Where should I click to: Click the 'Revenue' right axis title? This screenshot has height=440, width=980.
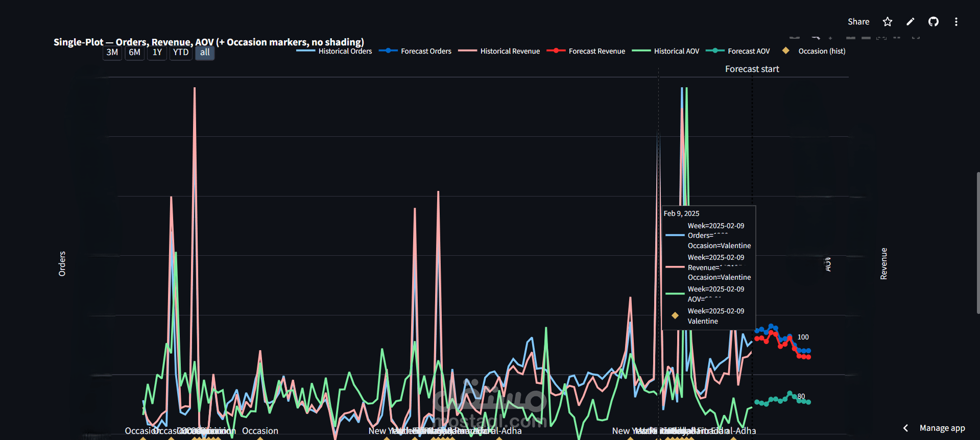pos(883,264)
